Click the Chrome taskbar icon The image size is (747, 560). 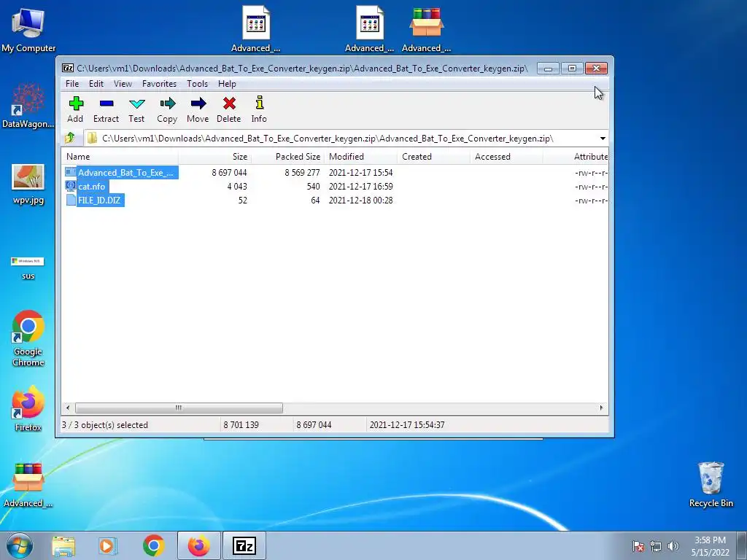coord(153,545)
